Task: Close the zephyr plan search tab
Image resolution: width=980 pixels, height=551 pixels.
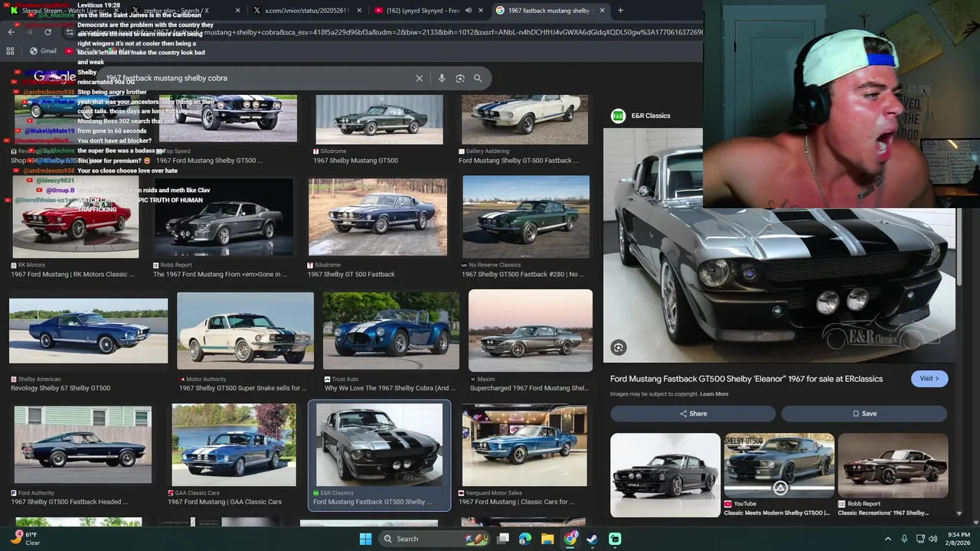Action: click(237, 11)
